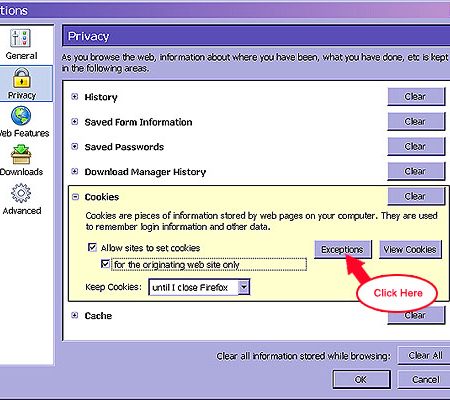Confirm the options with OK
Screen dimensions: 450x400
(361, 379)
